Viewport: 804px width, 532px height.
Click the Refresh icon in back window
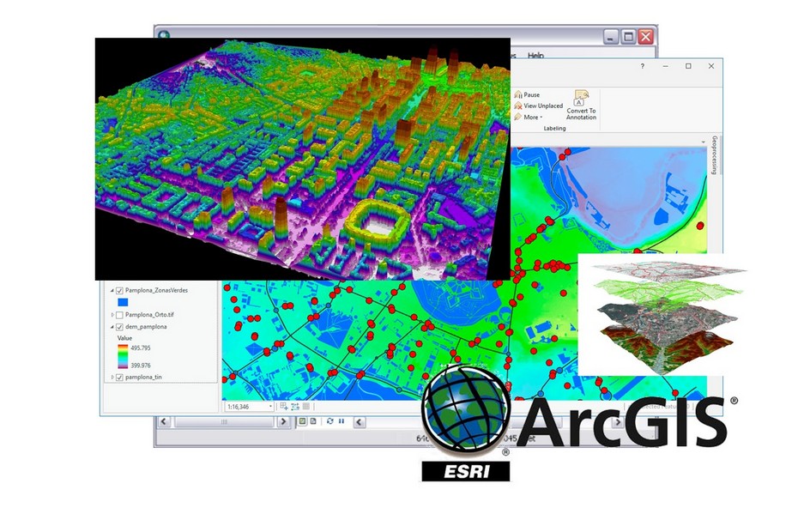(x=330, y=421)
